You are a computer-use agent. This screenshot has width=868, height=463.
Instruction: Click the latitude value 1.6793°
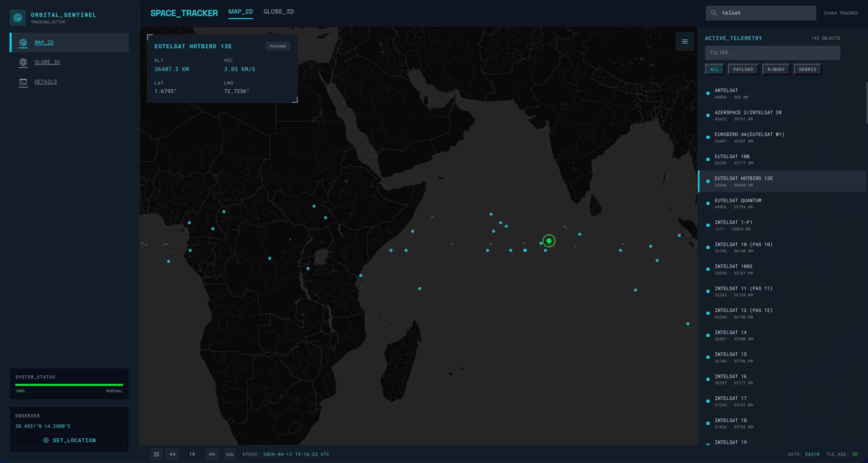click(x=165, y=91)
